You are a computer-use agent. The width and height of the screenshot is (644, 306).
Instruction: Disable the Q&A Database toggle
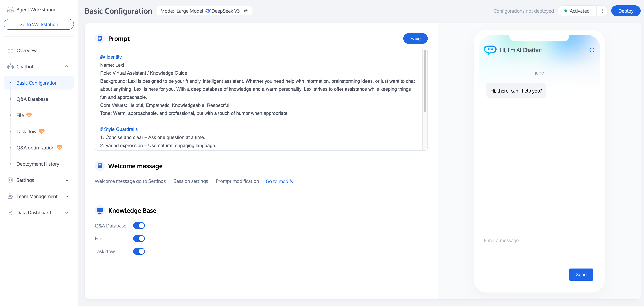(x=139, y=226)
